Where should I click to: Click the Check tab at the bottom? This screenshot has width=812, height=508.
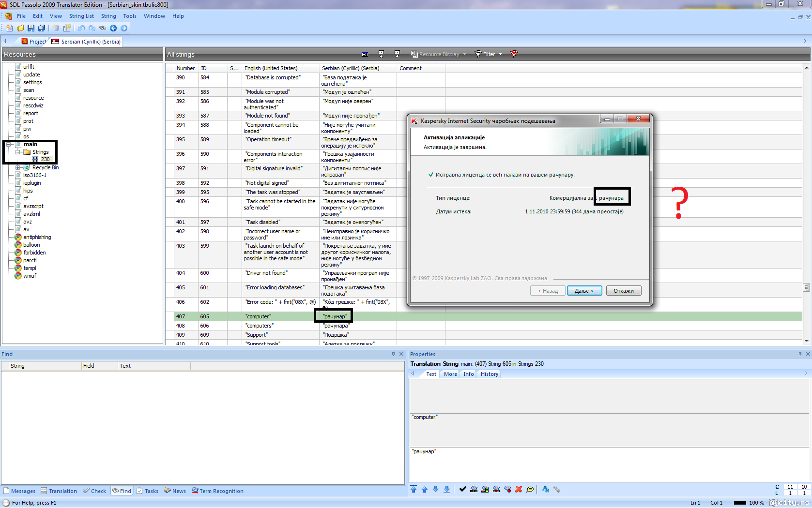[94, 491]
